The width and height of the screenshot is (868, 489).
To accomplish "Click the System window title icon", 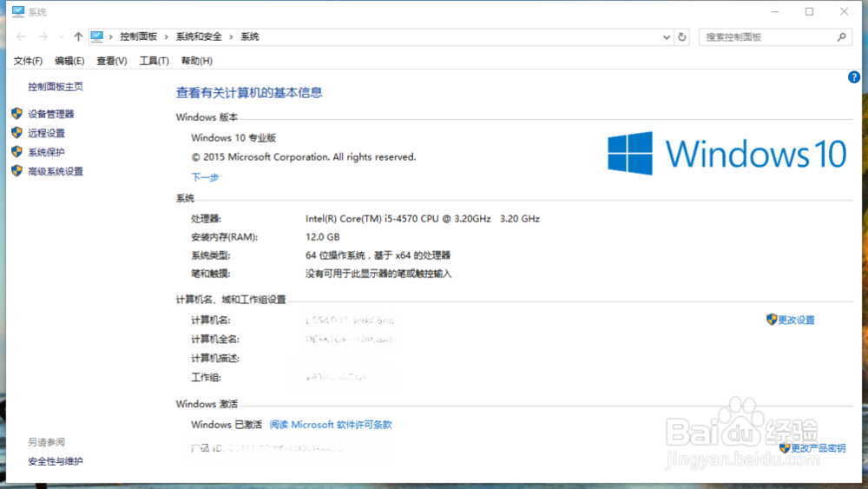I will pos(18,11).
